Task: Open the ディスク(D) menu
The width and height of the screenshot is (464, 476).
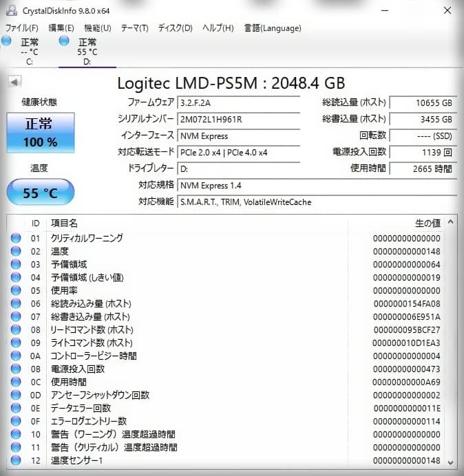Action: pyautogui.click(x=176, y=28)
